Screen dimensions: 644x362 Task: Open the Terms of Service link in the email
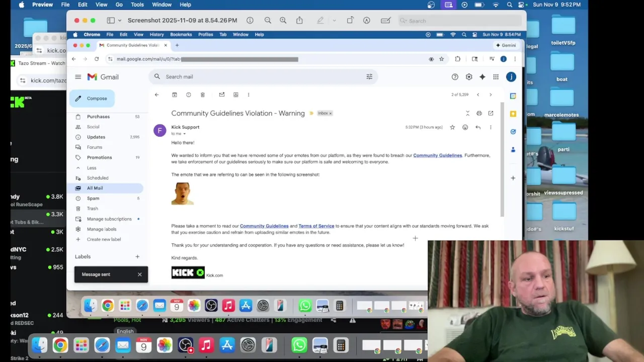(x=316, y=226)
